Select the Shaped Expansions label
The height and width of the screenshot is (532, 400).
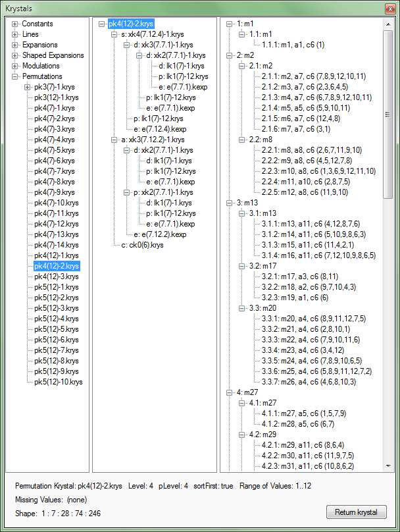[x=53, y=56]
